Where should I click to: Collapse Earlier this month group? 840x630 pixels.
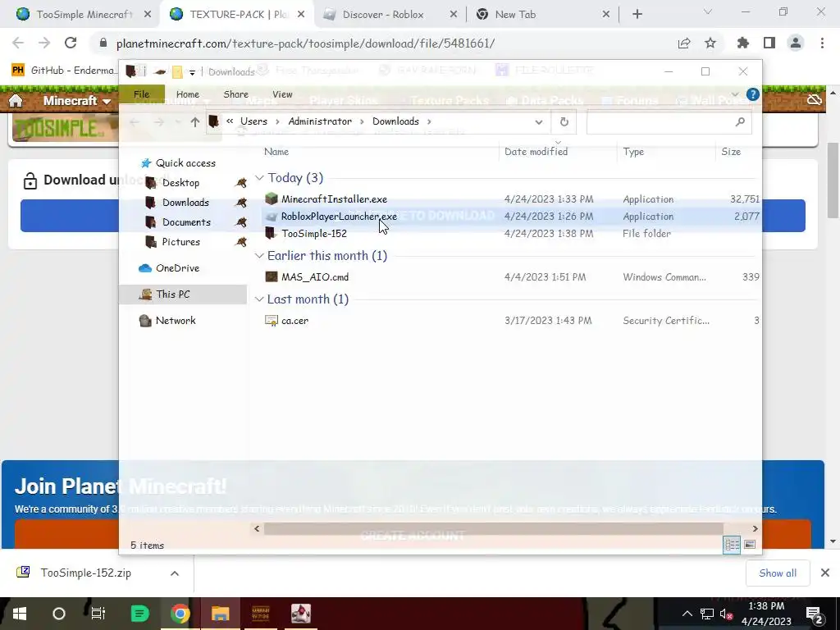[x=259, y=256]
